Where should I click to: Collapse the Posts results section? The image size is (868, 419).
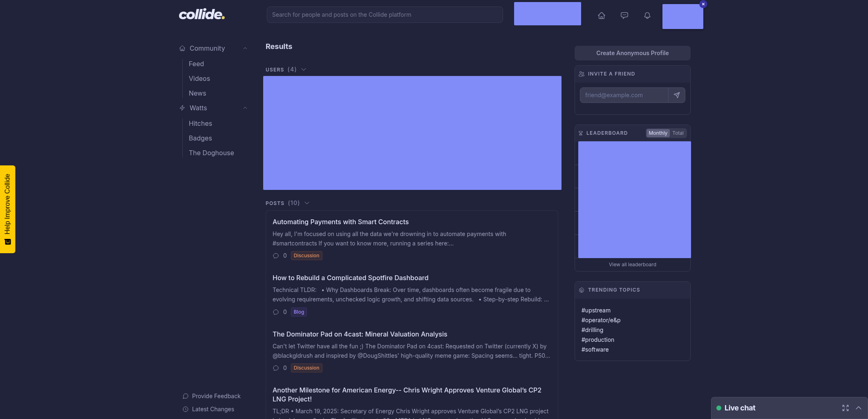coord(307,203)
